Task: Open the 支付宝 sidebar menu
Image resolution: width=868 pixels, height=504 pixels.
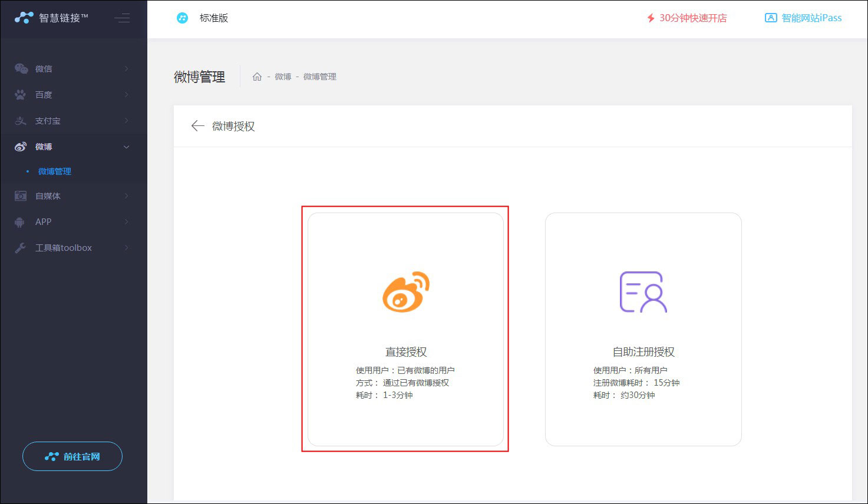Action: [74, 121]
